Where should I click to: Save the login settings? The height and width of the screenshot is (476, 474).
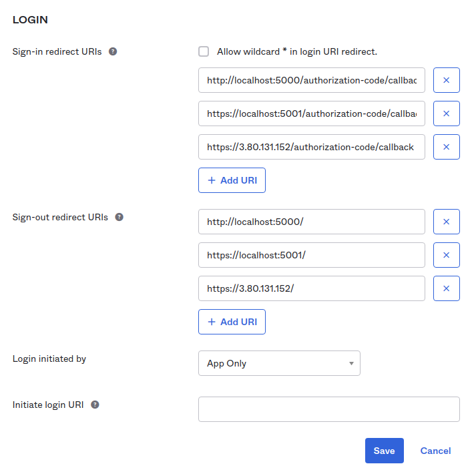[384, 451]
